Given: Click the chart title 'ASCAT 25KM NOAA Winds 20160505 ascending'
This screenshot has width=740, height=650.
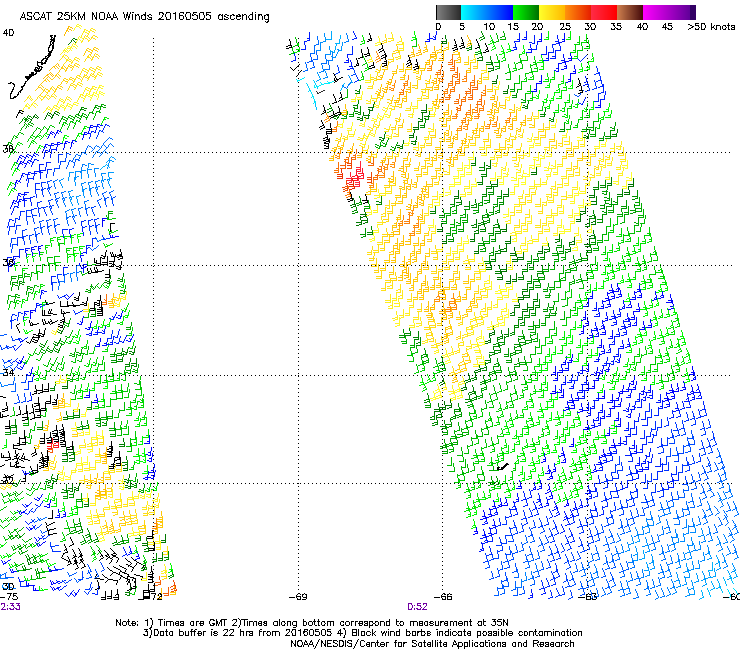Looking at the screenshot, I should (144, 17).
